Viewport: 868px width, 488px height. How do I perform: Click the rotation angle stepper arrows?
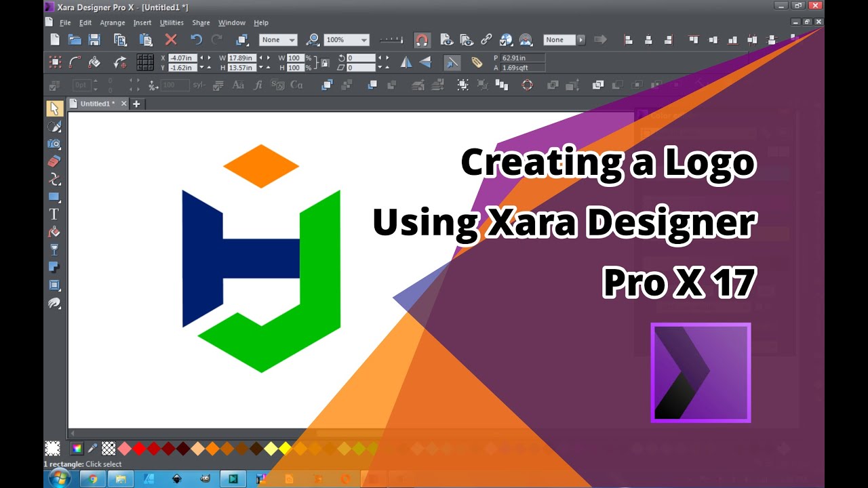pyautogui.click(x=383, y=58)
